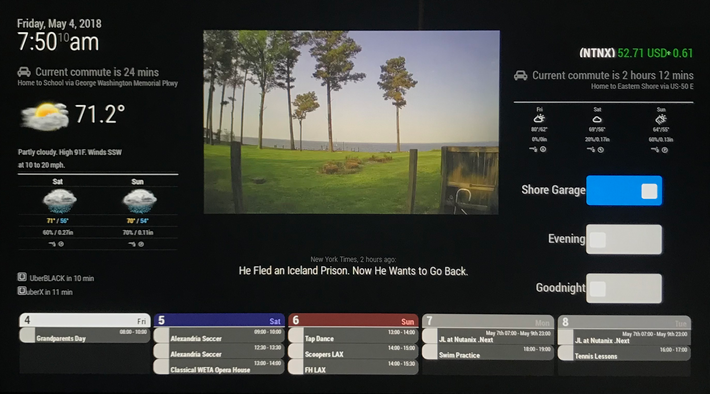Click the car icon beside Home to School commute
Image resolution: width=710 pixels, height=394 pixels.
click(24, 72)
